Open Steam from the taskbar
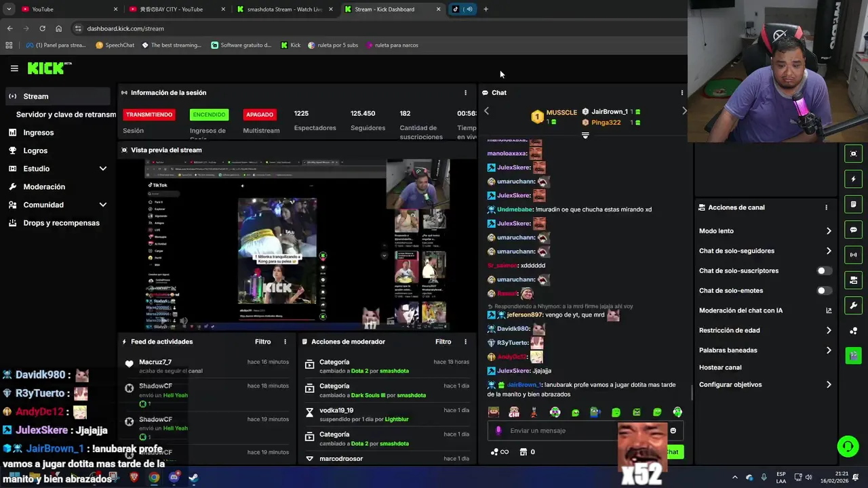Screen dimensions: 868x488 click(193, 477)
